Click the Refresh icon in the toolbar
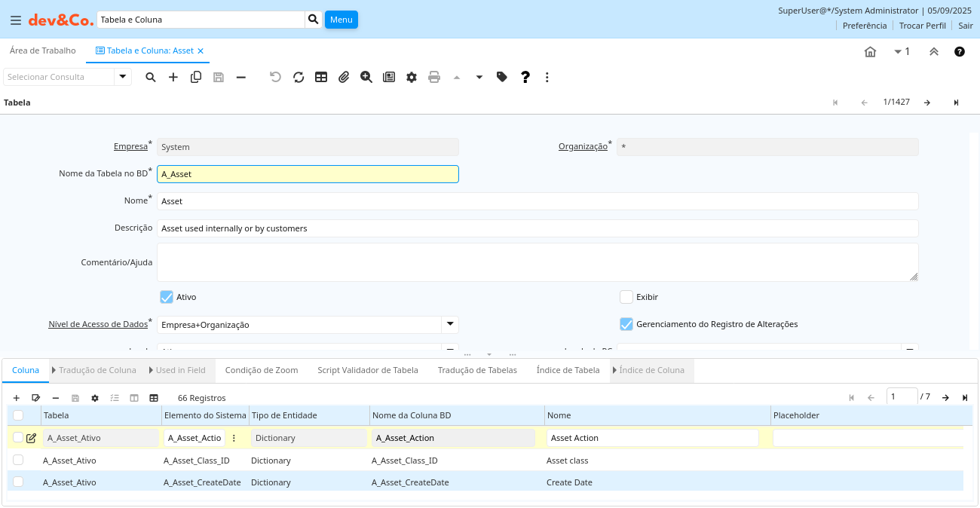980x508 pixels. (x=299, y=77)
